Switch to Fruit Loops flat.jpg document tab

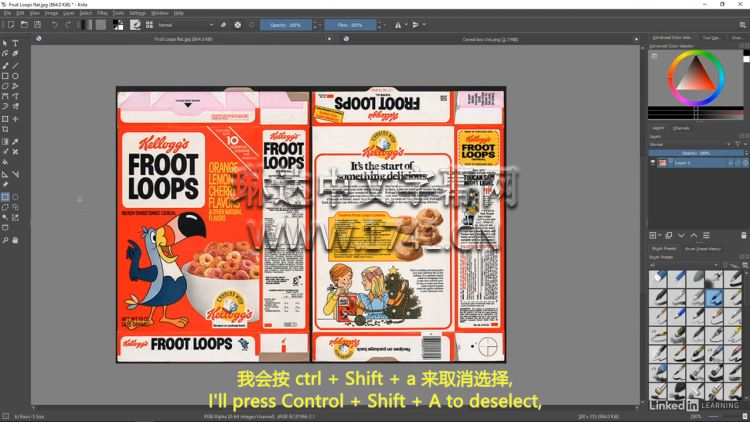183,39
